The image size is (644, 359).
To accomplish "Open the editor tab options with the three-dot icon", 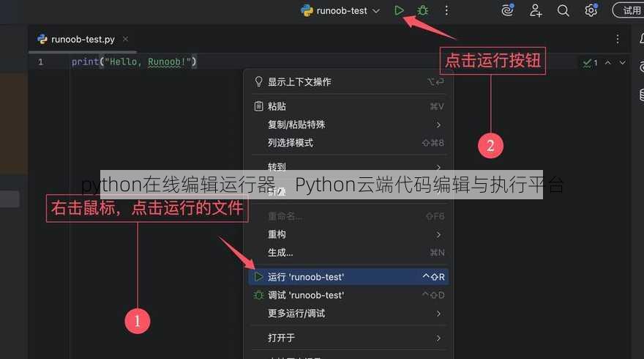I will (x=618, y=39).
